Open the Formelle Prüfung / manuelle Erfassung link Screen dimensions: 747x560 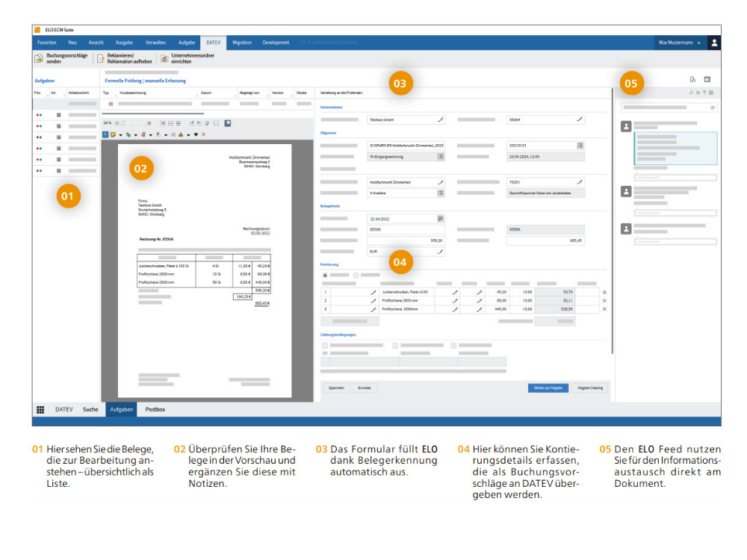pos(146,81)
